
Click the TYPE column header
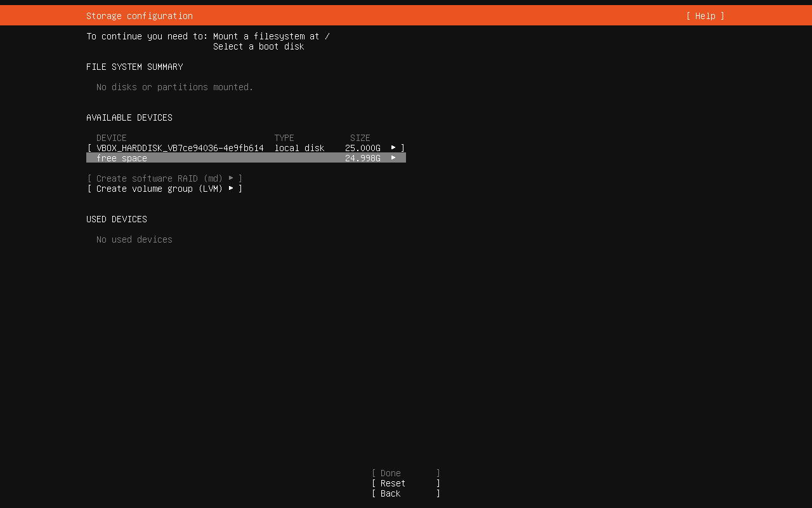284,138
